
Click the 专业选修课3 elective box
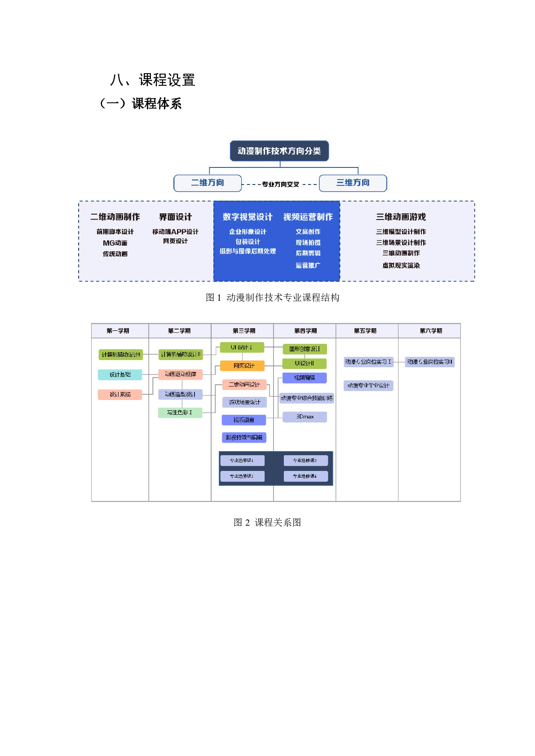[x=305, y=460]
